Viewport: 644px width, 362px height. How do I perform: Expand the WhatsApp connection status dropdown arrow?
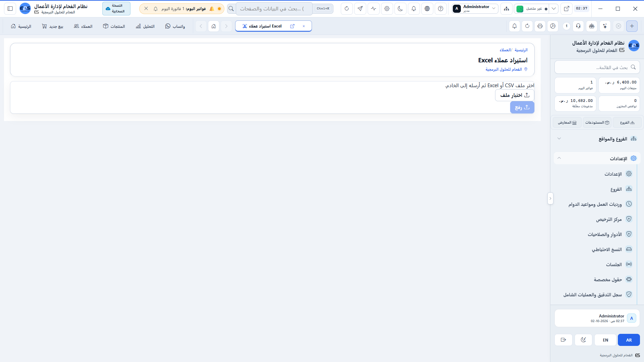point(554,9)
